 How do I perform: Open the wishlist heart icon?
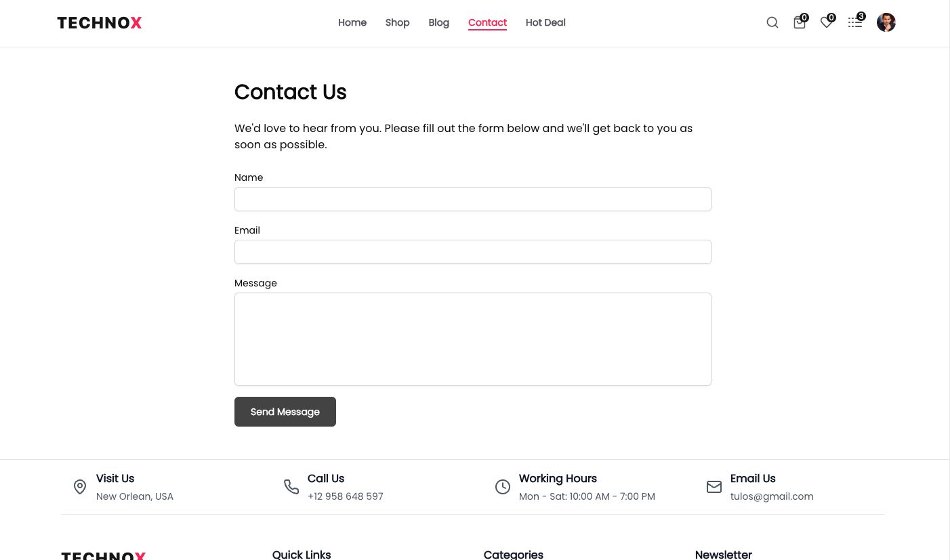[827, 22]
